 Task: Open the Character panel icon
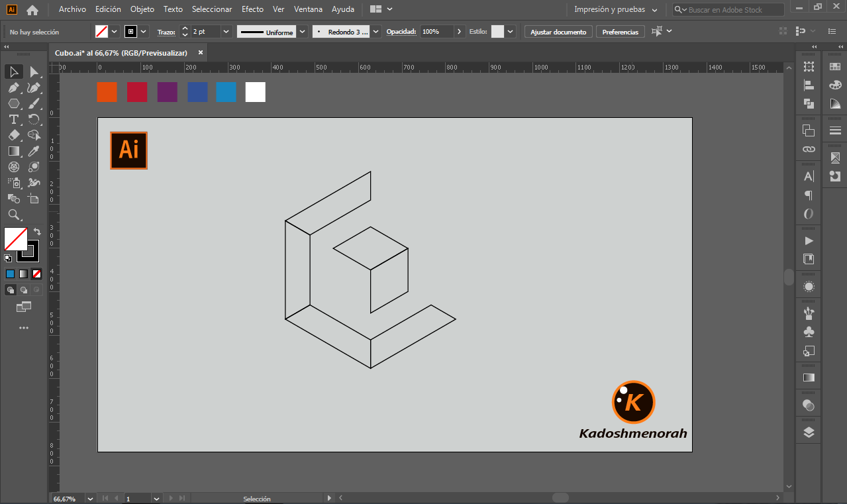point(809,176)
